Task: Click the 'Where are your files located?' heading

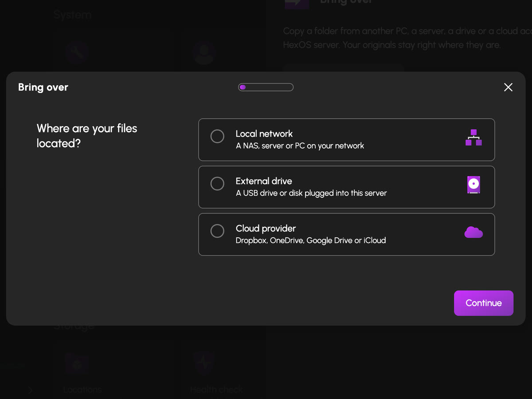Action: click(87, 136)
